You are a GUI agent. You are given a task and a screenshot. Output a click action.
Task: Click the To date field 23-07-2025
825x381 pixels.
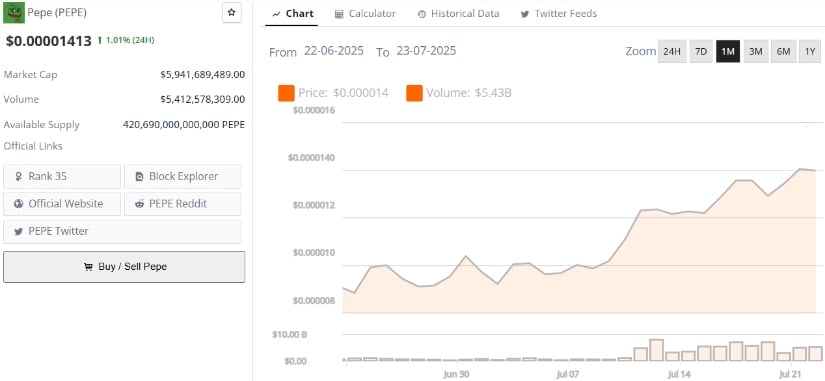click(426, 51)
